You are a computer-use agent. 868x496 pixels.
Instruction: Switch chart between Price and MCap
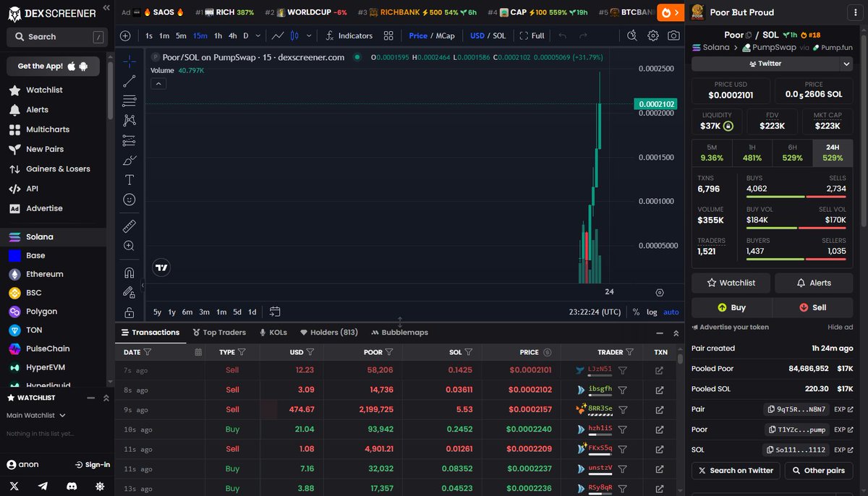[x=431, y=35]
